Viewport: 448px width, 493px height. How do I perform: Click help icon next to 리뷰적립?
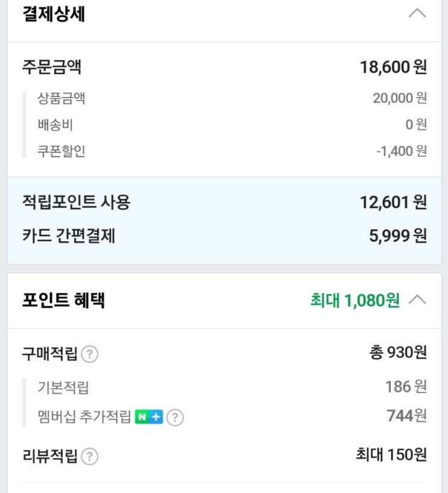(x=89, y=457)
